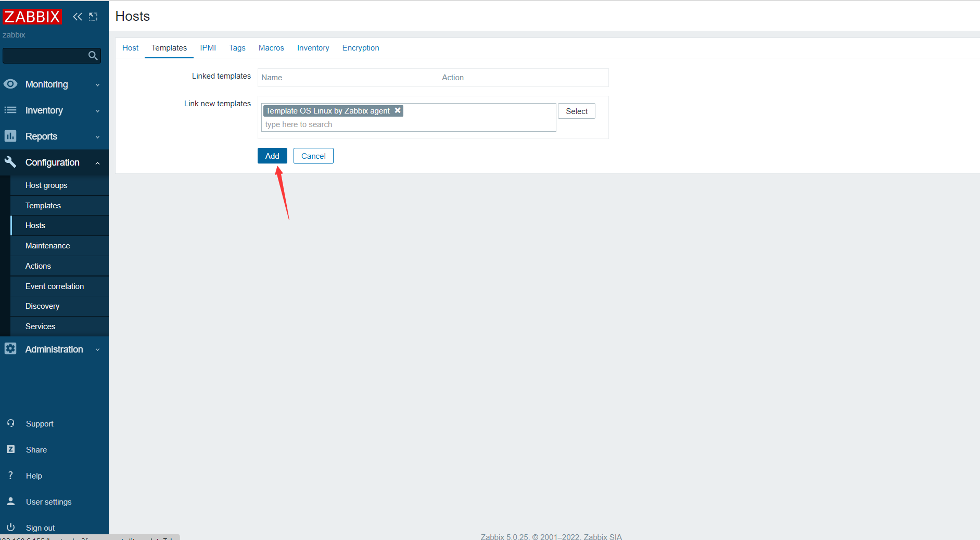Viewport: 980px width, 540px height.
Task: Click the template search input field
Action: click(x=409, y=124)
